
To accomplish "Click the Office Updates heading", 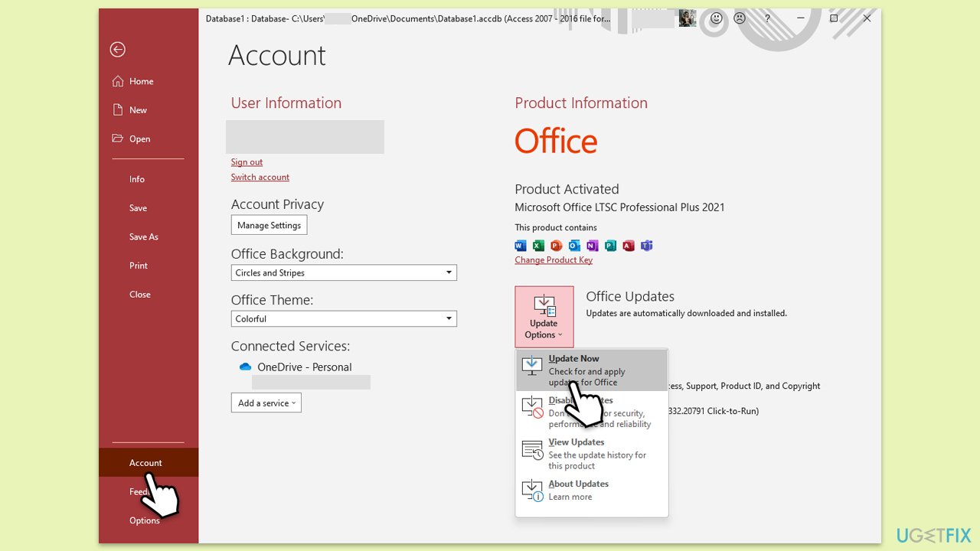I will (630, 296).
